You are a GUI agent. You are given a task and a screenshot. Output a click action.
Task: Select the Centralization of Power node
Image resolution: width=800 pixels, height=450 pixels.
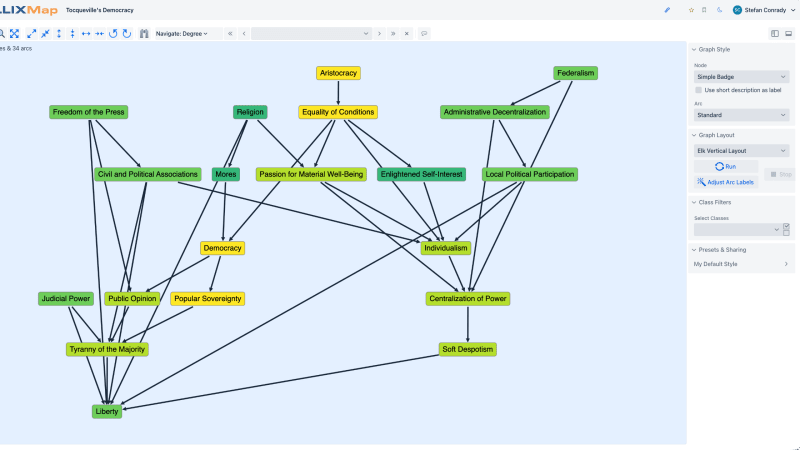point(468,299)
